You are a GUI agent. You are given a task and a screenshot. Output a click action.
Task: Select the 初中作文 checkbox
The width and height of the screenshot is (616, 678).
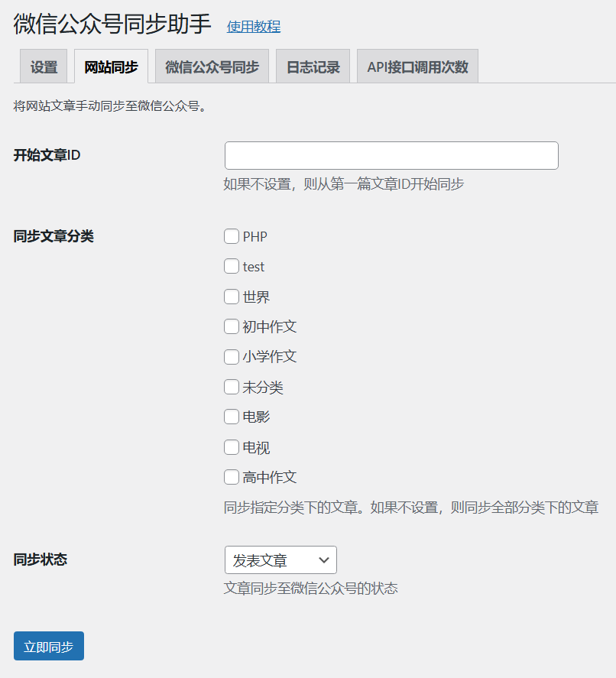point(232,326)
